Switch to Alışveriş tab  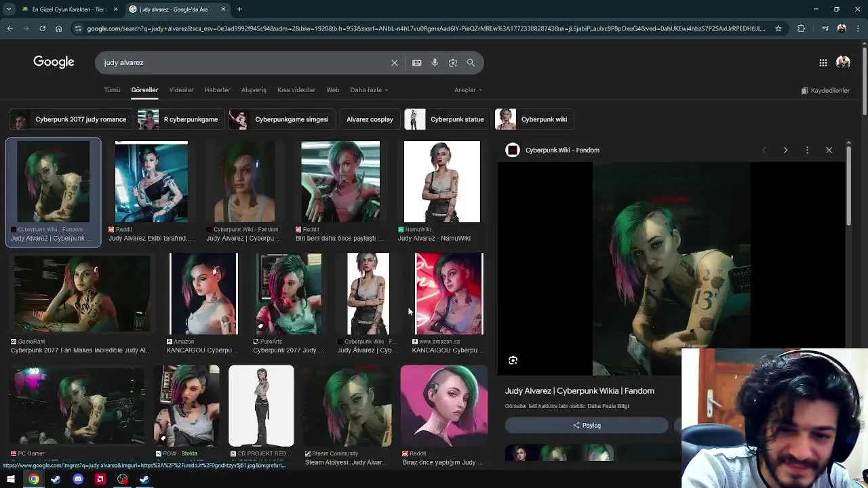[x=254, y=89]
